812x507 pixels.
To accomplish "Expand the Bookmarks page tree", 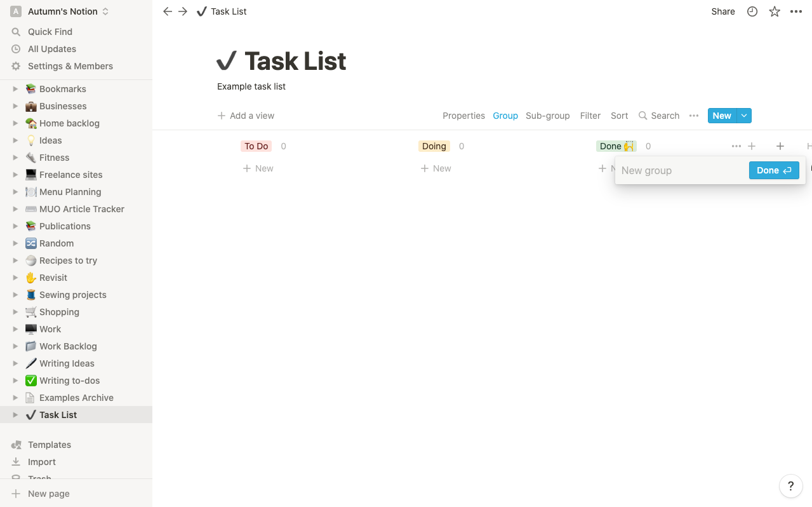I will (x=16, y=89).
